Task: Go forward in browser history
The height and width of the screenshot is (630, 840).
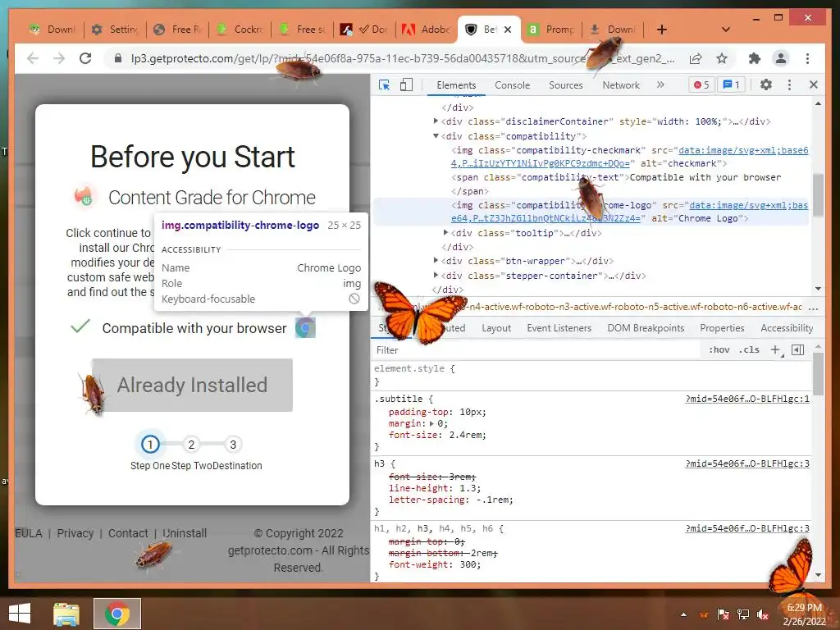Action: (x=59, y=58)
